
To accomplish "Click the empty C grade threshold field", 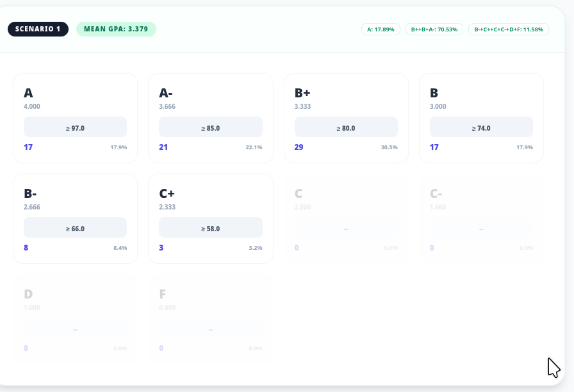I will click(x=346, y=228).
